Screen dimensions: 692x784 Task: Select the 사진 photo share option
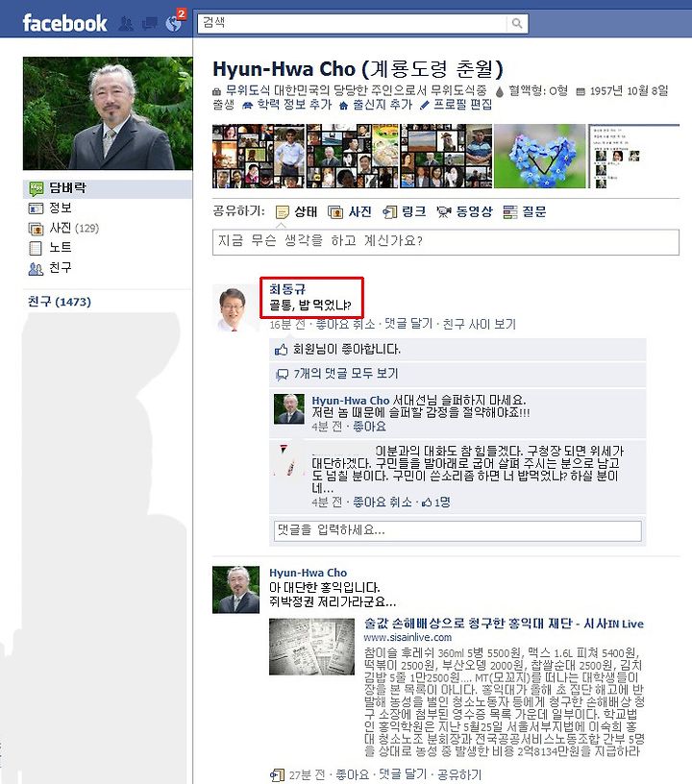[350, 212]
